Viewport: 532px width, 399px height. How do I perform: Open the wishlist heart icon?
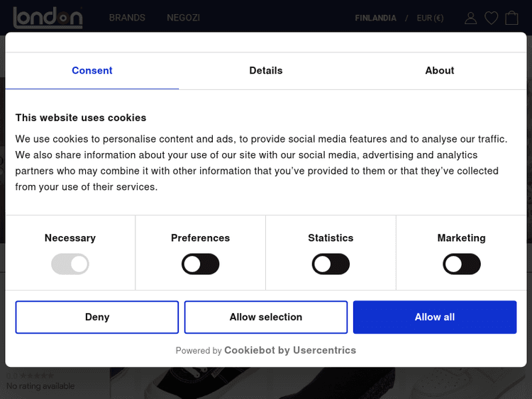[x=491, y=18]
